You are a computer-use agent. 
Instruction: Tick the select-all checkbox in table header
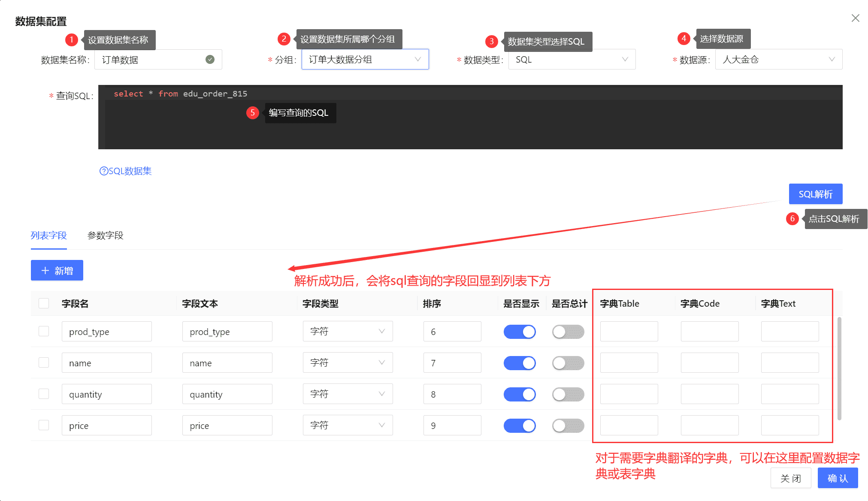coord(44,303)
